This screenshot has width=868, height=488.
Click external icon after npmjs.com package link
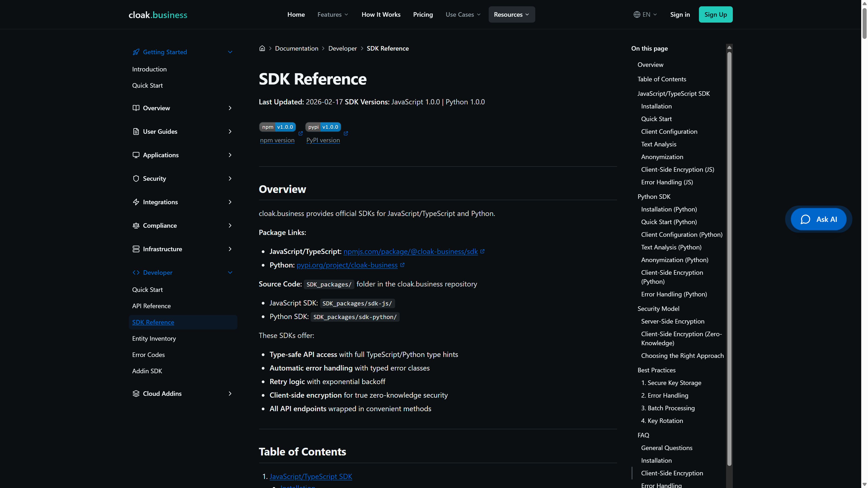point(482,251)
